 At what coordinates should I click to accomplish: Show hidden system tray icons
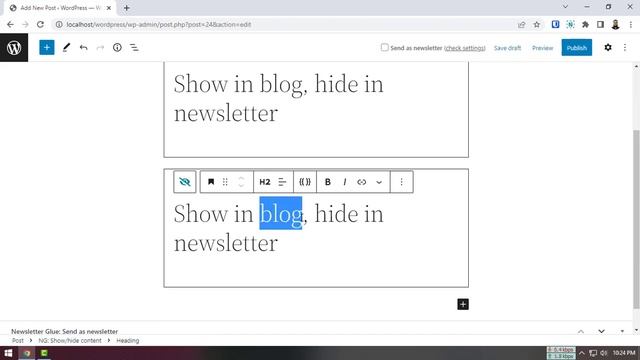[x=582, y=353]
